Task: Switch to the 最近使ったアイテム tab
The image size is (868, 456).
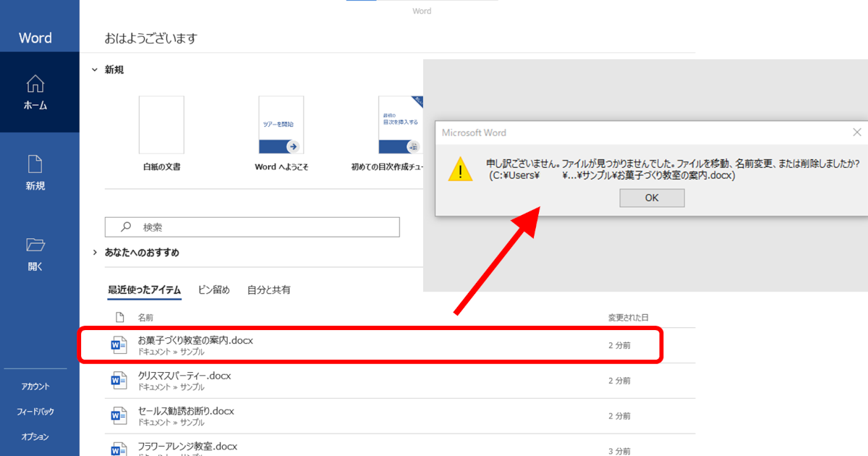Action: click(145, 290)
